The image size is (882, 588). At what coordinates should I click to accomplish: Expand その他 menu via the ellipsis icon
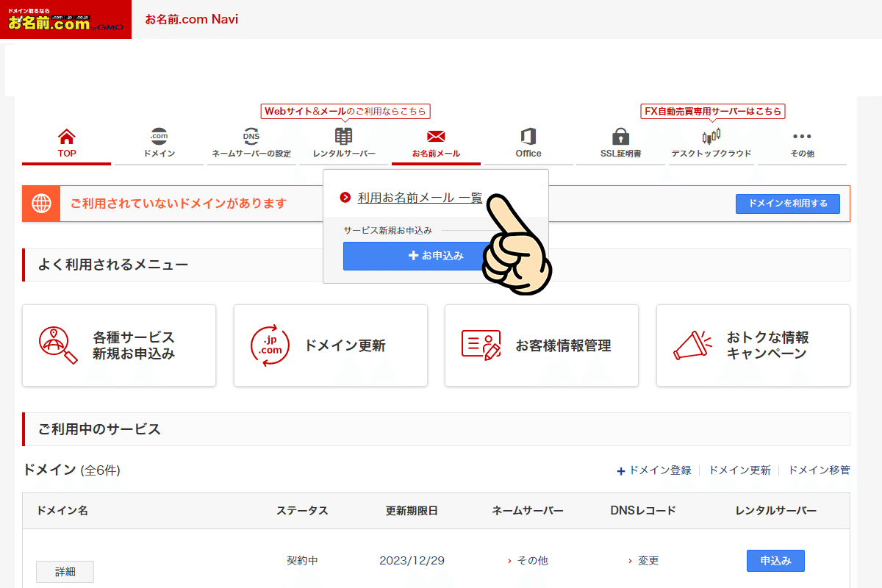tap(801, 135)
